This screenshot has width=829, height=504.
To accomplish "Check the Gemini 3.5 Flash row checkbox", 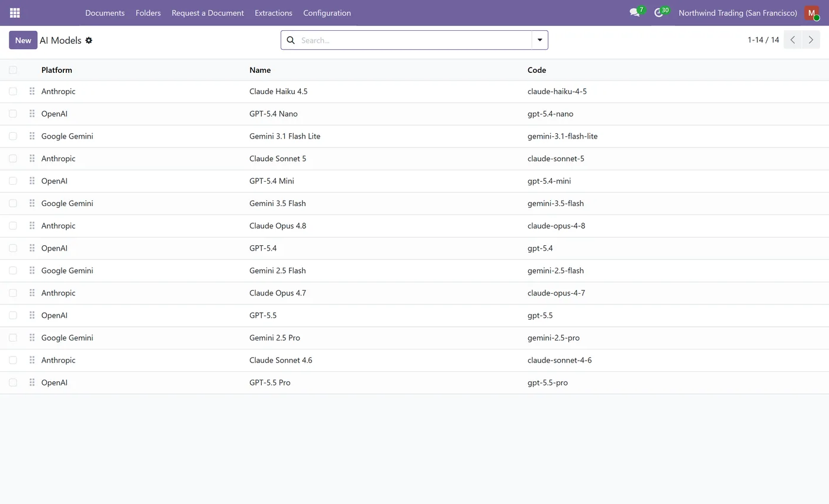I will (13, 203).
